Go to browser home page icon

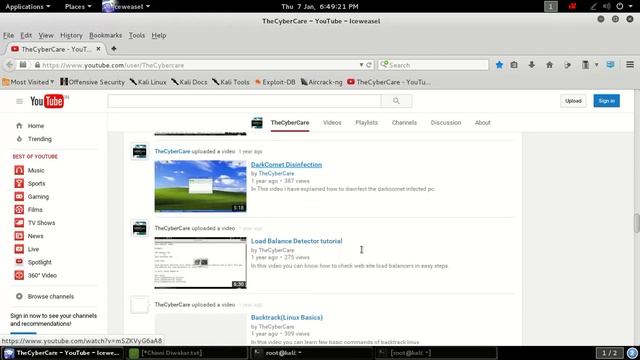[549, 65]
